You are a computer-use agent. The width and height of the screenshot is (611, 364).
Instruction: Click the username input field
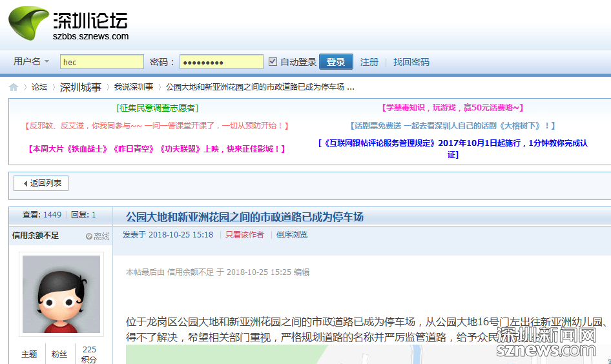point(102,62)
